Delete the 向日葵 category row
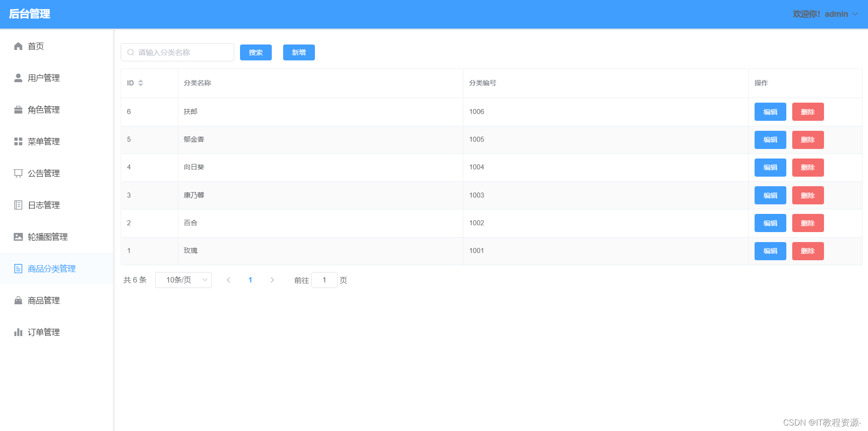This screenshot has height=431, width=868. [x=808, y=167]
